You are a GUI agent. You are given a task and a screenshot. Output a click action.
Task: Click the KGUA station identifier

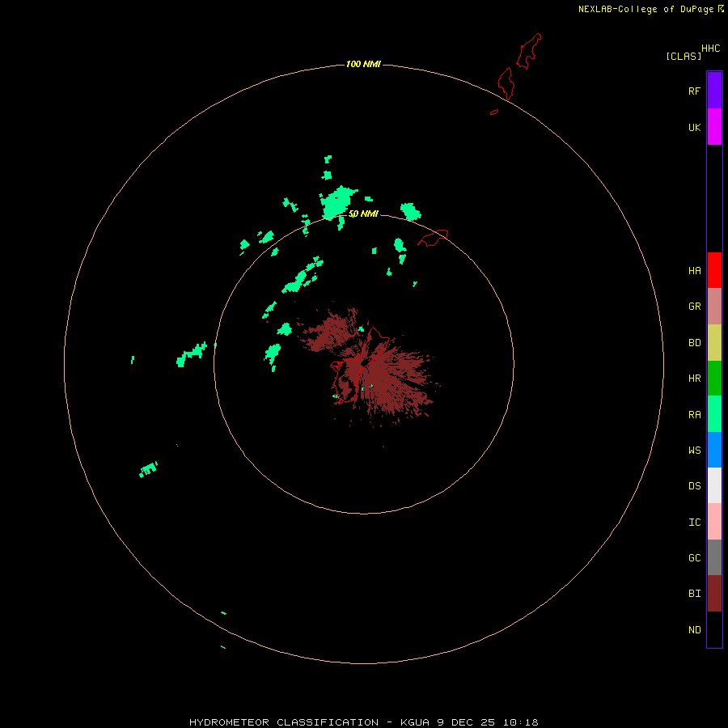point(415,722)
